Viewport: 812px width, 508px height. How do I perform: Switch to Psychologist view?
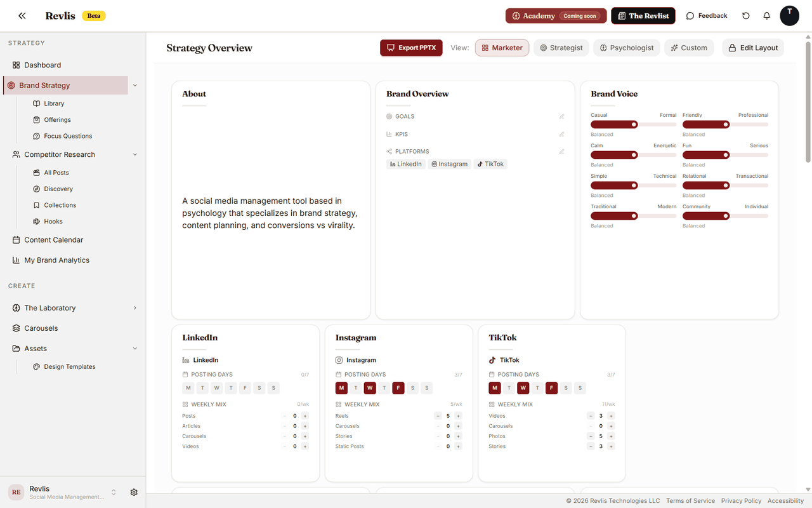627,48
